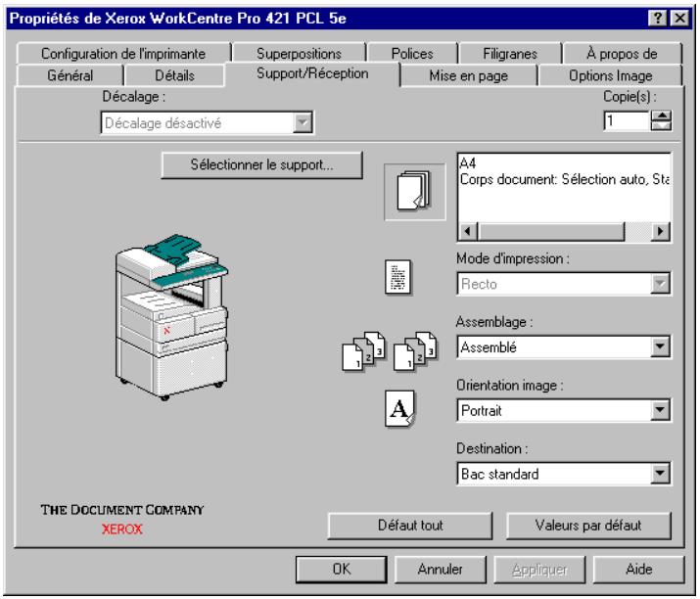
Task: Increase copies with the up arrow
Action: click(661, 115)
